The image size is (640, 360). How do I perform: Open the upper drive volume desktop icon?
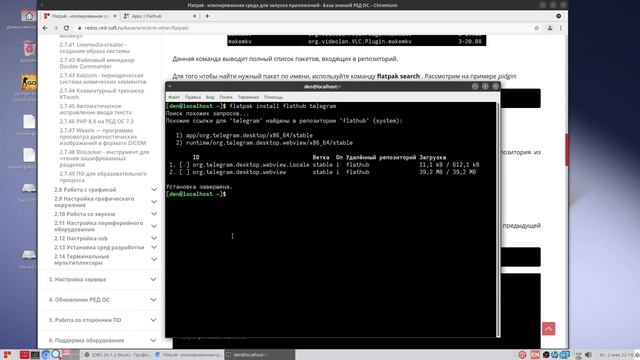coord(29,188)
